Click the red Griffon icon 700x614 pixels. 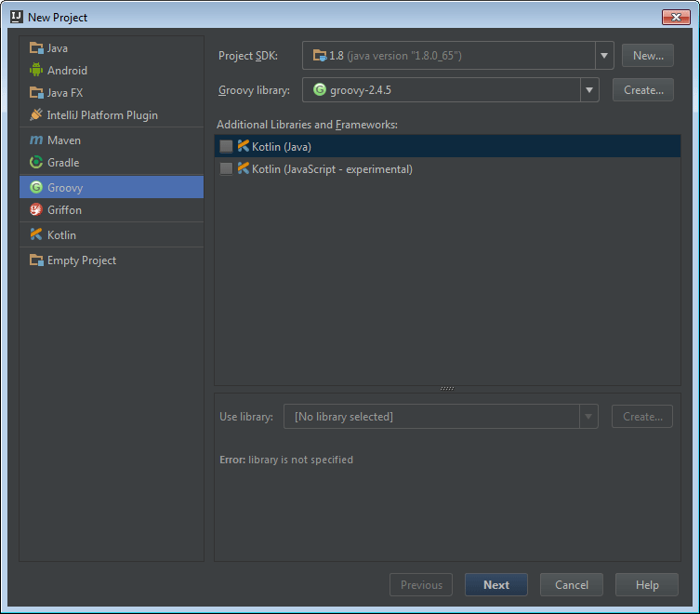coord(36,209)
